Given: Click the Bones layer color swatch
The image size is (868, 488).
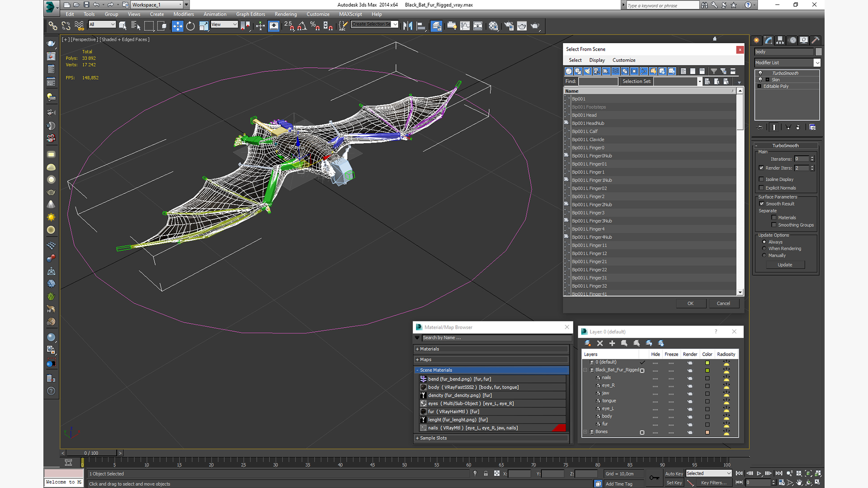Looking at the screenshot, I should (708, 432).
